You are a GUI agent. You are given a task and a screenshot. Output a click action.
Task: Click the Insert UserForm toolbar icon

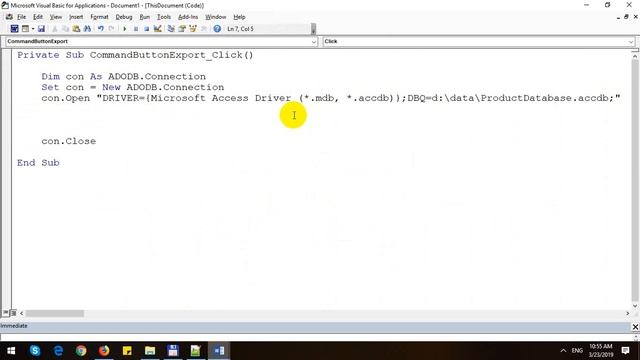point(25,29)
